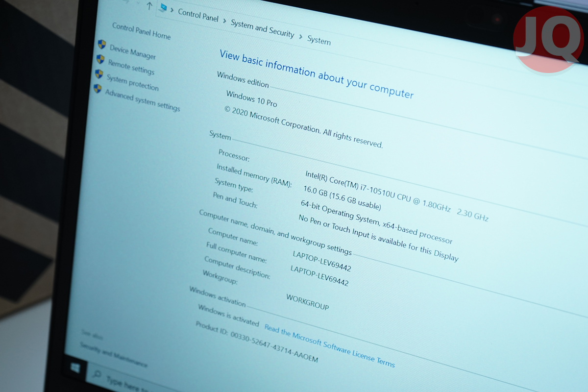Click the "© 2020 Microsoft Corporation" copyright line

point(304,127)
